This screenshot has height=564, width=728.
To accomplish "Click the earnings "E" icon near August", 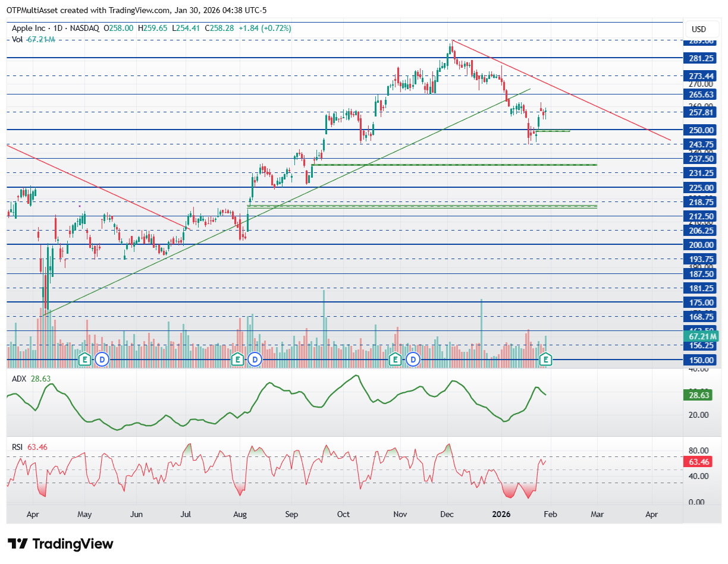I will pyautogui.click(x=238, y=359).
